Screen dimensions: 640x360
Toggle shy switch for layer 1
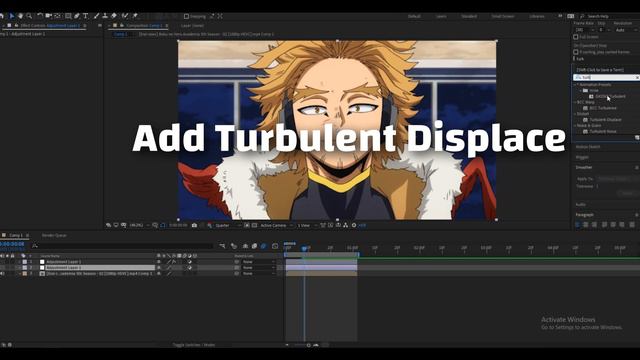pos(159,262)
